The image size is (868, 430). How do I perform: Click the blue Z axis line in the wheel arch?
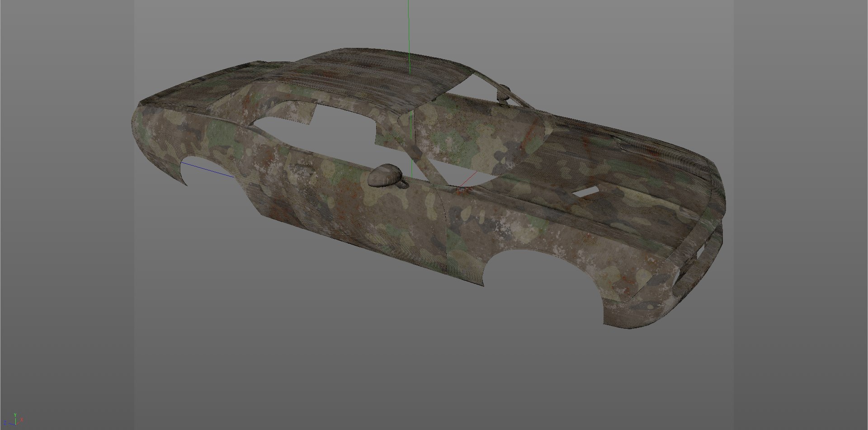(x=207, y=170)
